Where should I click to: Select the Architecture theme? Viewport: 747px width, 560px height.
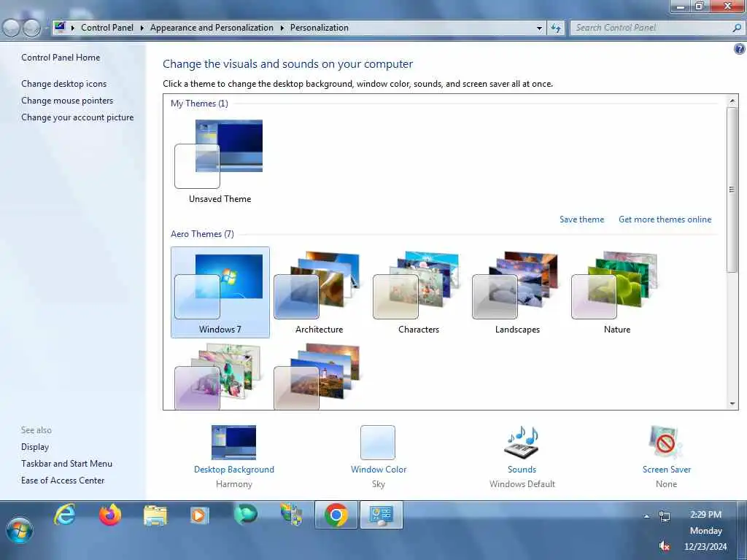click(x=319, y=292)
